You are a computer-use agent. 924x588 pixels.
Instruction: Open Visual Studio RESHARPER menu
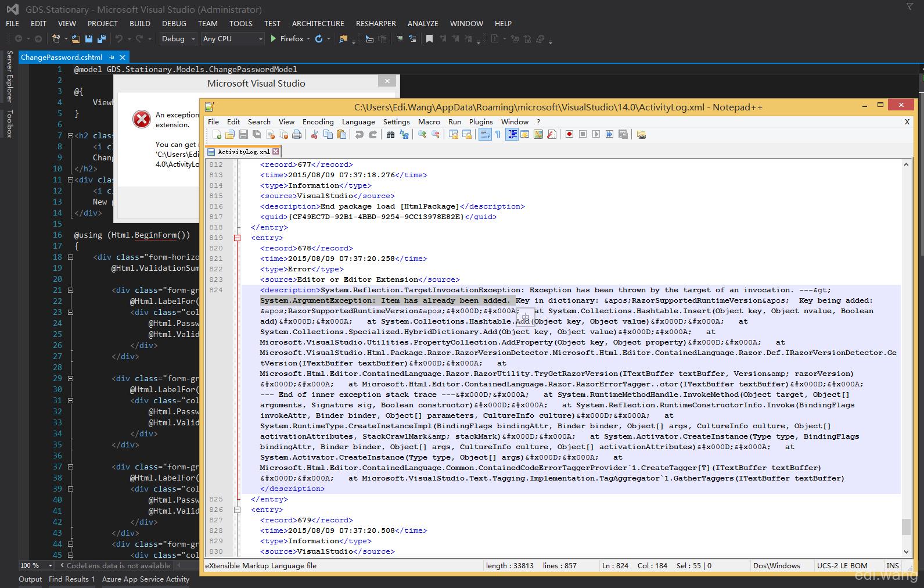tap(376, 23)
